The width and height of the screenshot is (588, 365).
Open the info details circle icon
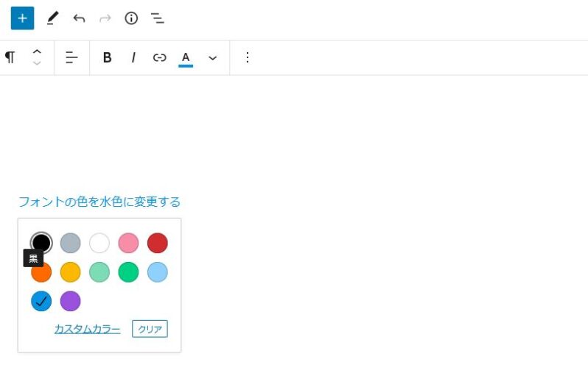tap(131, 18)
